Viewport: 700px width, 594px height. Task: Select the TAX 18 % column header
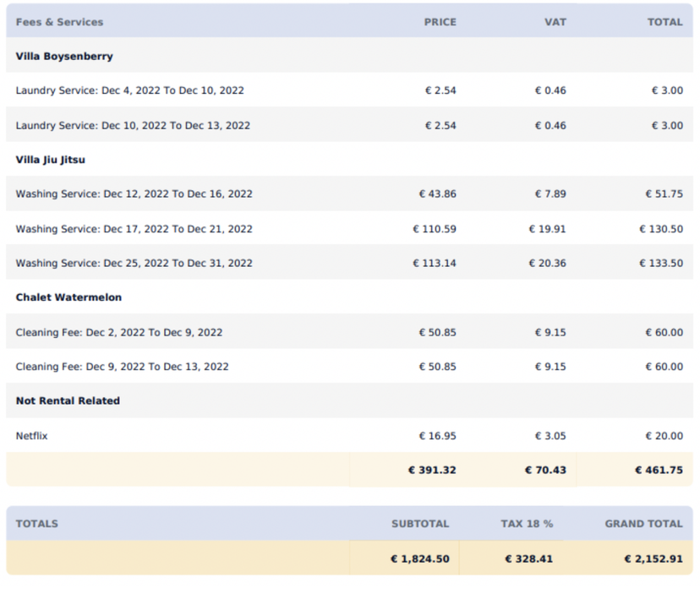(527, 524)
